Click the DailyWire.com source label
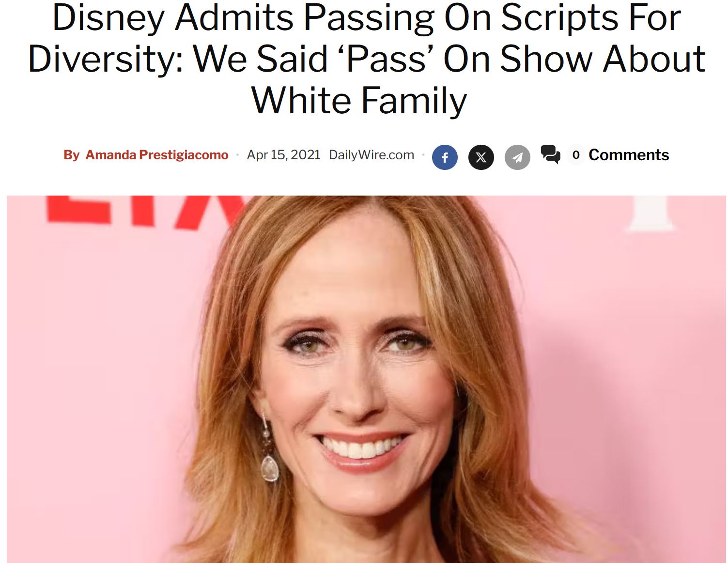 (372, 155)
